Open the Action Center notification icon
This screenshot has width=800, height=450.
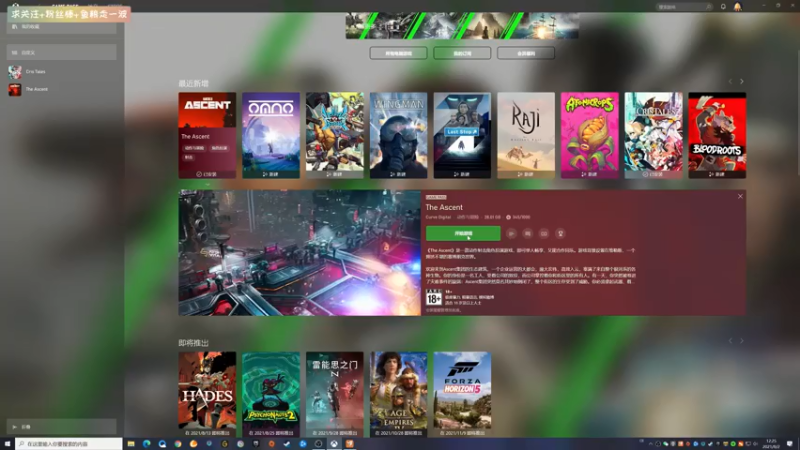pyautogui.click(x=790, y=444)
